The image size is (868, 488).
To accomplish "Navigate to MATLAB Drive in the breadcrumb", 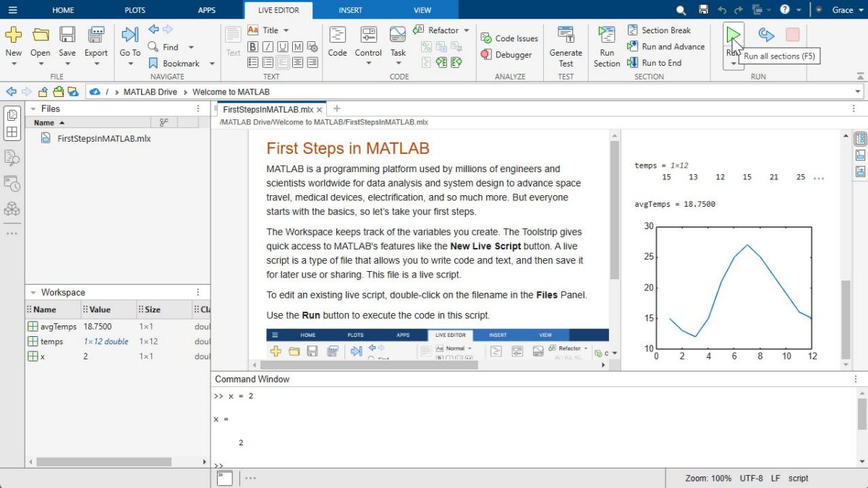I will tap(150, 92).
